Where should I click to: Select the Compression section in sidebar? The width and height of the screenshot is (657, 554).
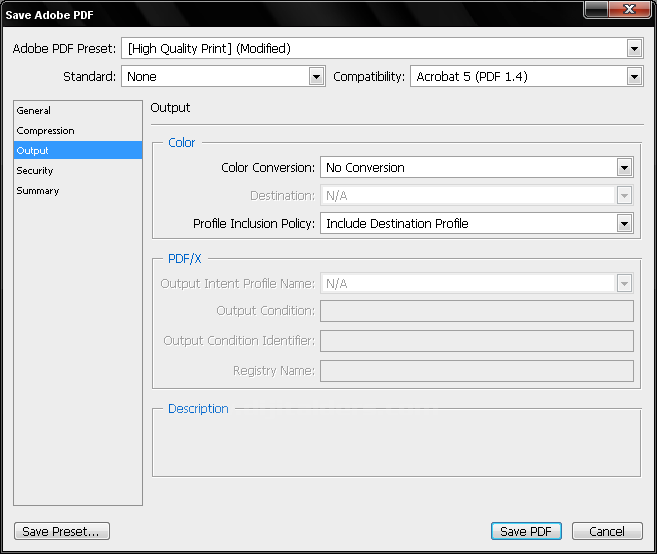pos(78,130)
